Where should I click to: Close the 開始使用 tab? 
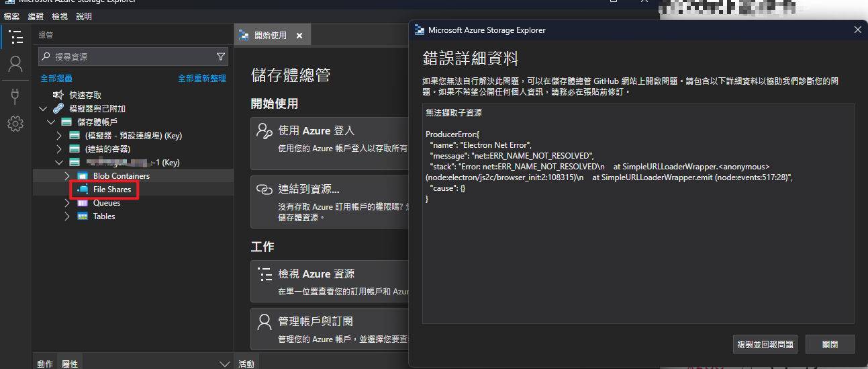pos(299,36)
